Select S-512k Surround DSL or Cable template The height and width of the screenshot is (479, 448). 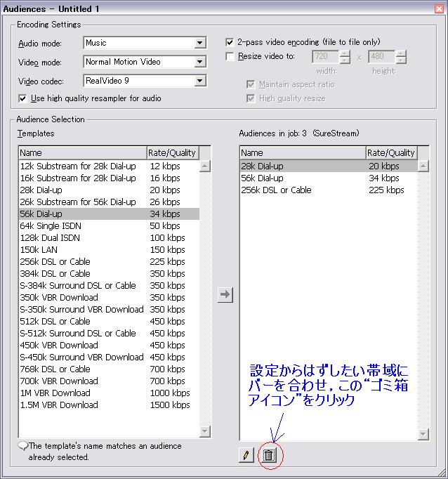[x=109, y=334]
